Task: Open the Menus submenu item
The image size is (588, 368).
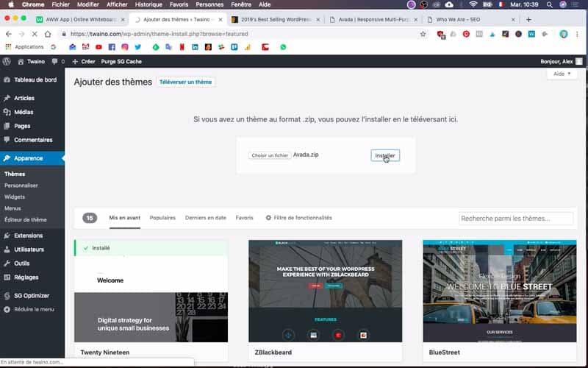Action: pos(12,208)
